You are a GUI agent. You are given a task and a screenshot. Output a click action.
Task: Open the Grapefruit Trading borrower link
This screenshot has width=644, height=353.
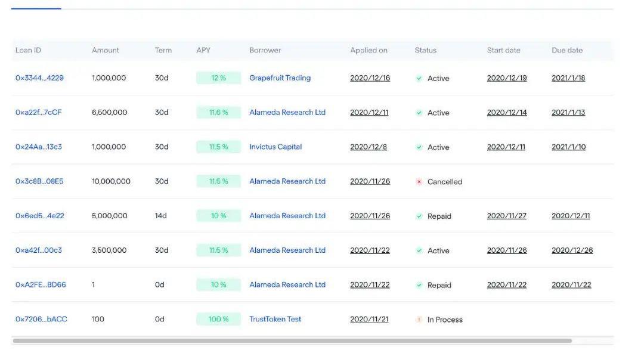280,78
